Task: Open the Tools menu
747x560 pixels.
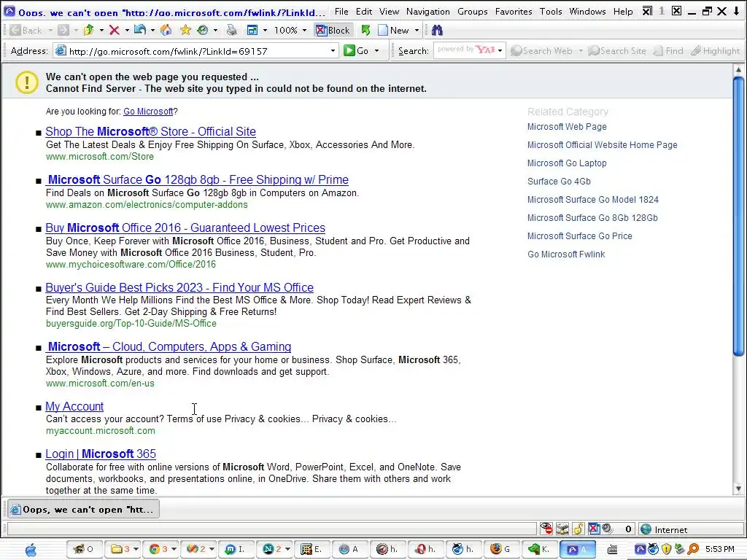Action: (x=551, y=12)
